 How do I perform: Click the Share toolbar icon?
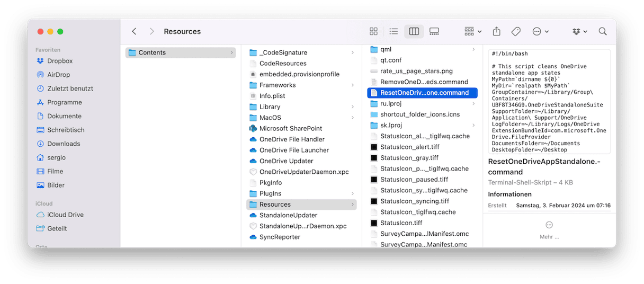[x=496, y=32]
